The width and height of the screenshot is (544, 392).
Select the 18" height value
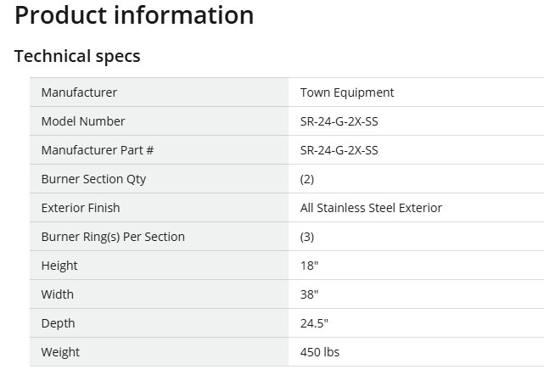tap(309, 266)
